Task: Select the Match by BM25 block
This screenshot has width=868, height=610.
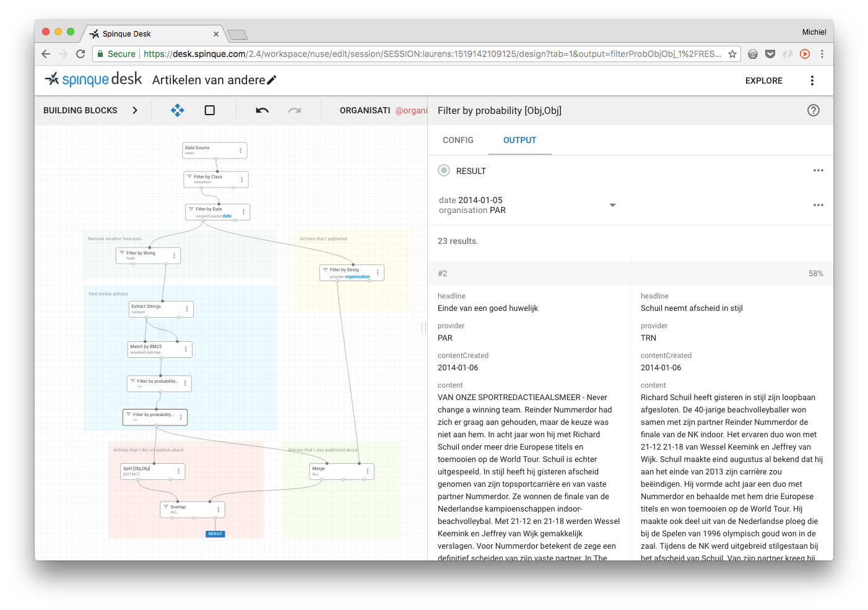Action: pos(160,349)
